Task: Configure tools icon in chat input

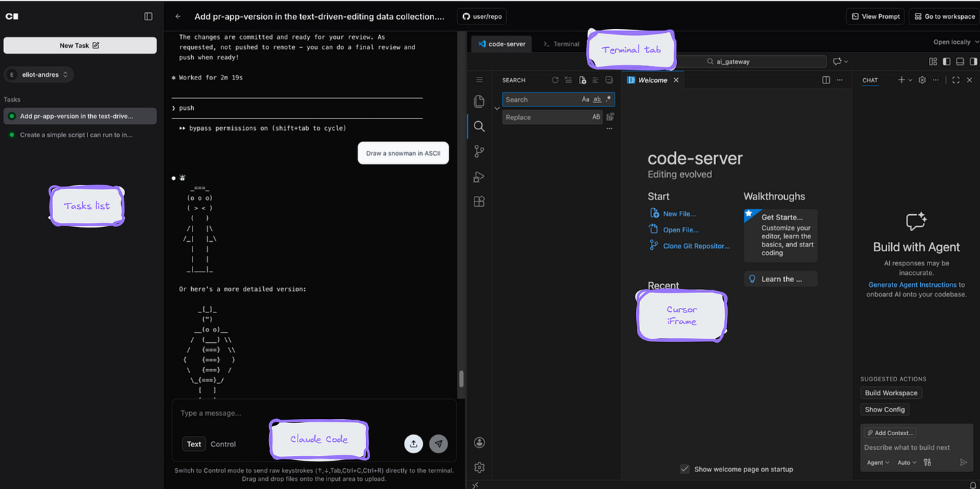Action: coord(928,463)
